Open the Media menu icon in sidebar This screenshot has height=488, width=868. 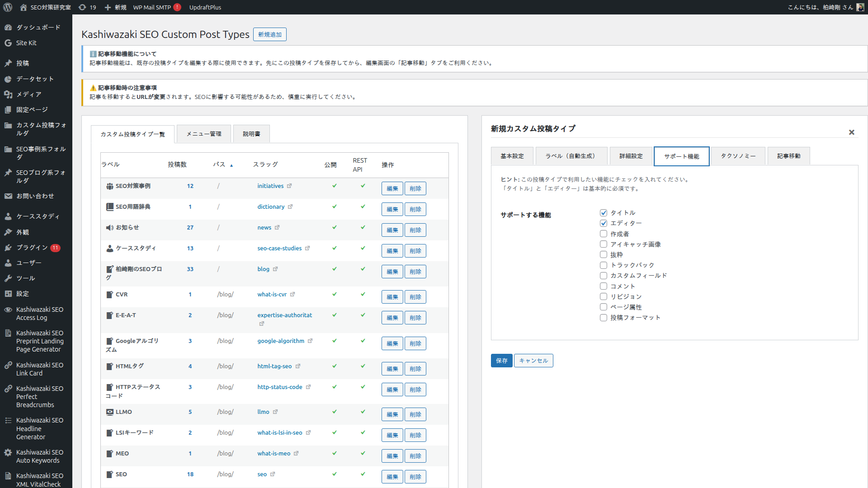click(x=8, y=94)
